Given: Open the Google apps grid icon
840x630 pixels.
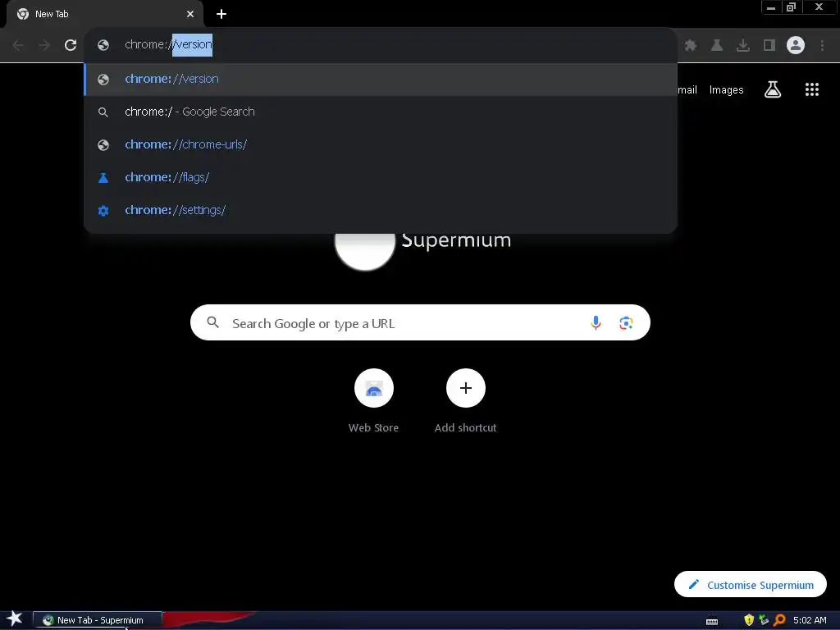Looking at the screenshot, I should point(811,89).
